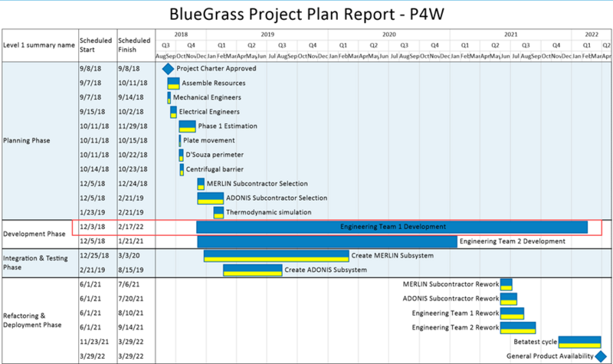Select the ADONIS Subcontractor Rework bar

click(x=509, y=299)
